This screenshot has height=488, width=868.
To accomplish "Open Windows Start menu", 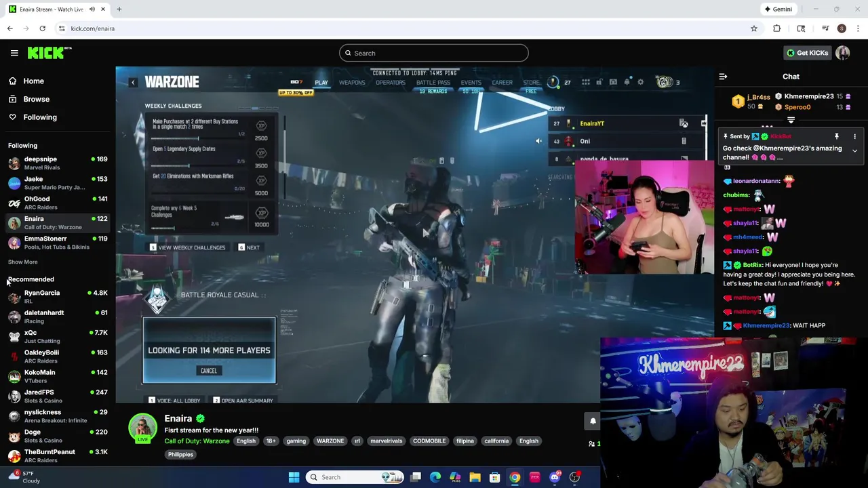I will click(x=294, y=477).
